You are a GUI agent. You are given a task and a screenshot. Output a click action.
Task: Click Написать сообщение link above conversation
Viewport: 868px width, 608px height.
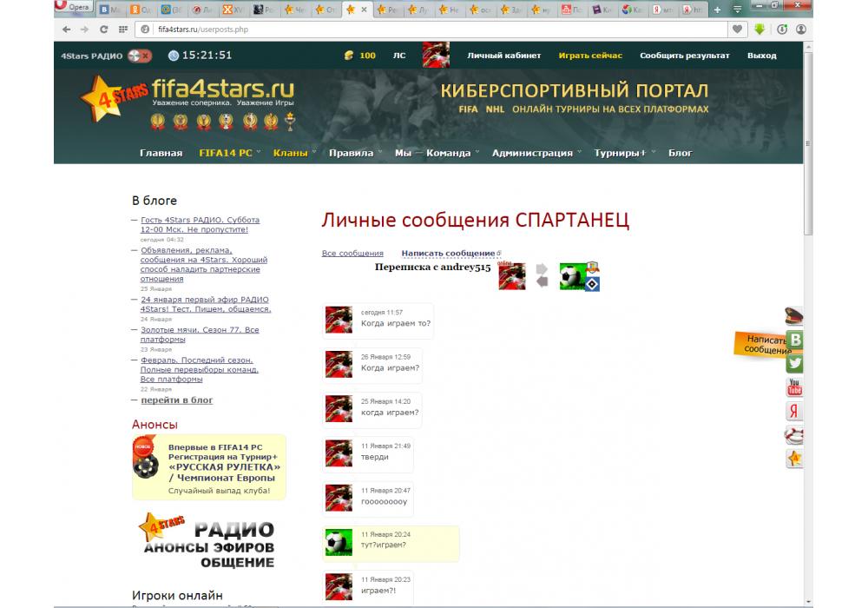[448, 254]
